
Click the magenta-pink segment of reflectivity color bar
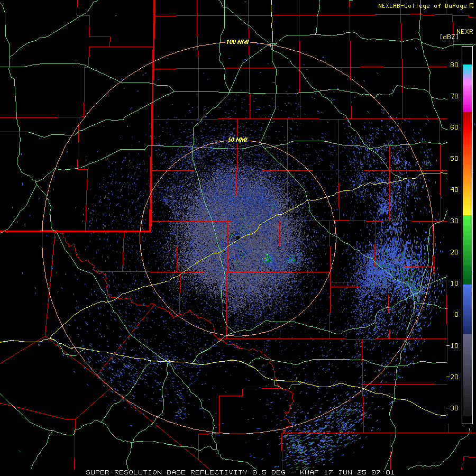pos(467,96)
